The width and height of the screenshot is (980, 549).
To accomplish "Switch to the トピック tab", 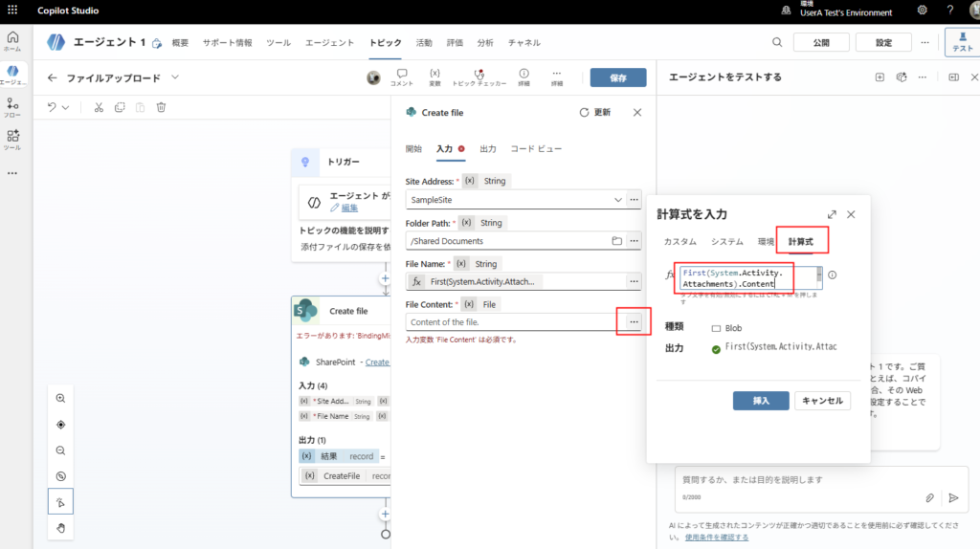I will (385, 42).
